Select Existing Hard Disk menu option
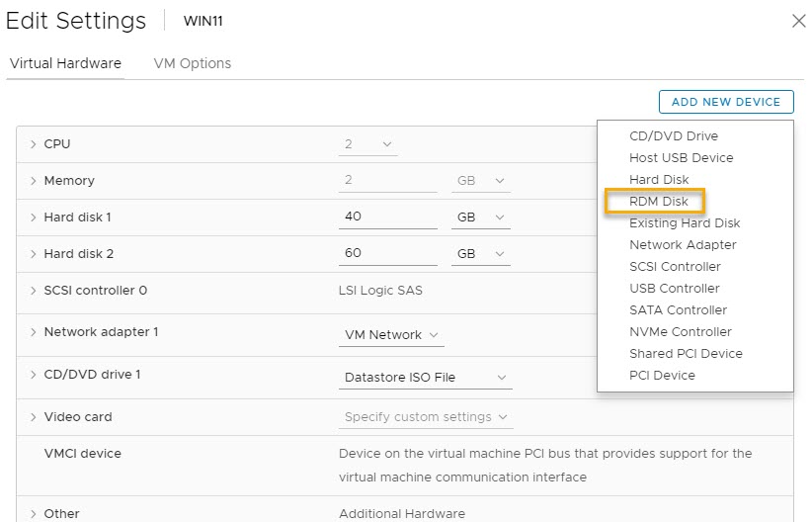This screenshot has width=812, height=522. (685, 223)
